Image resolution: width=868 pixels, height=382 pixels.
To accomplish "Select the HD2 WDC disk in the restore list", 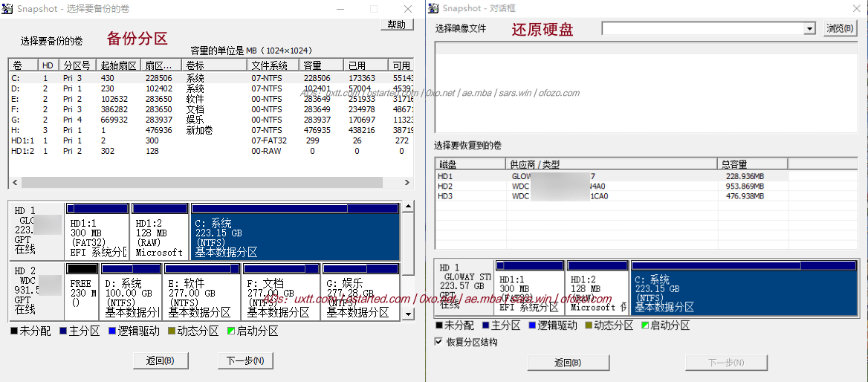I will (x=580, y=187).
